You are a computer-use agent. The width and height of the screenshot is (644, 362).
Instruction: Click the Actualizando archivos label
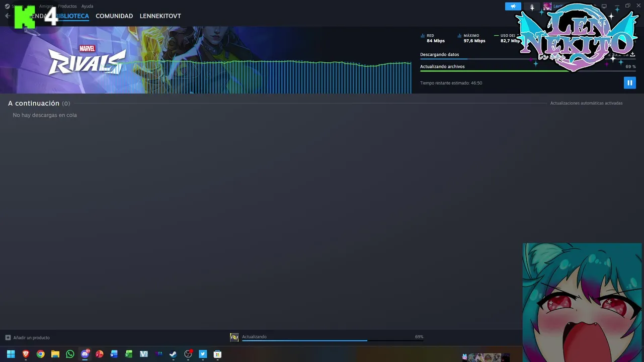[x=442, y=66]
